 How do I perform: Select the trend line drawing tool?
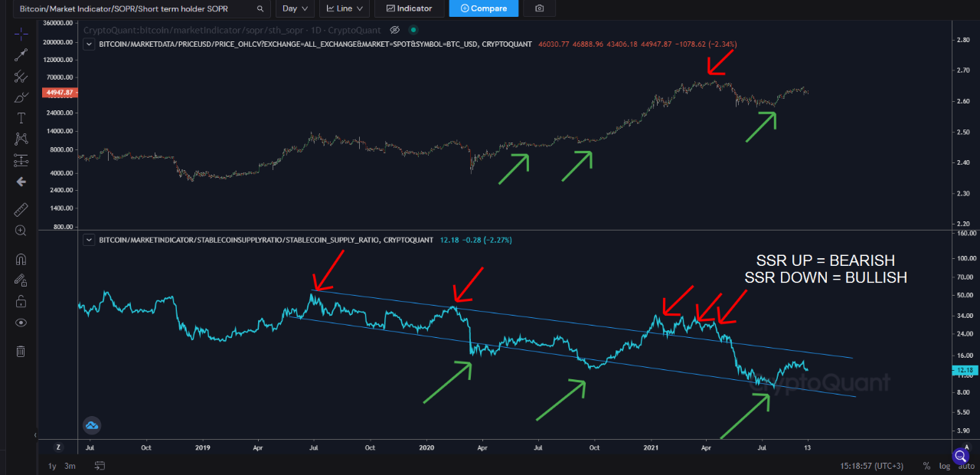(21, 55)
